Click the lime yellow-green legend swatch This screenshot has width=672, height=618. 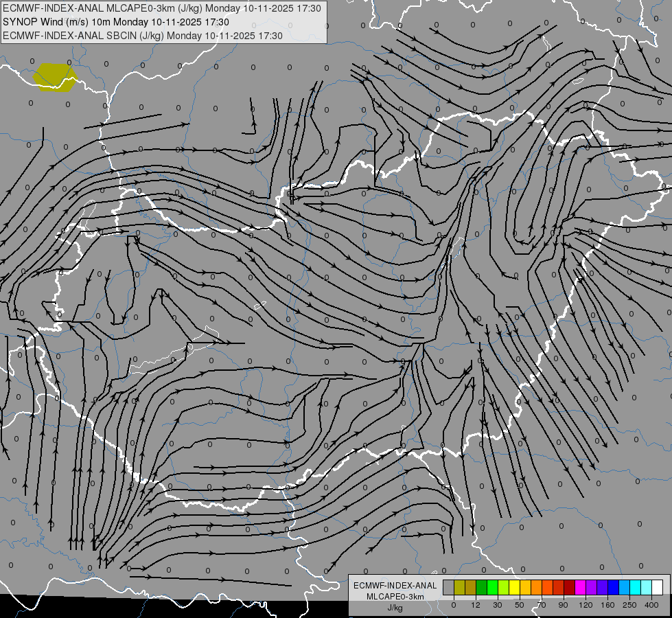(504, 587)
